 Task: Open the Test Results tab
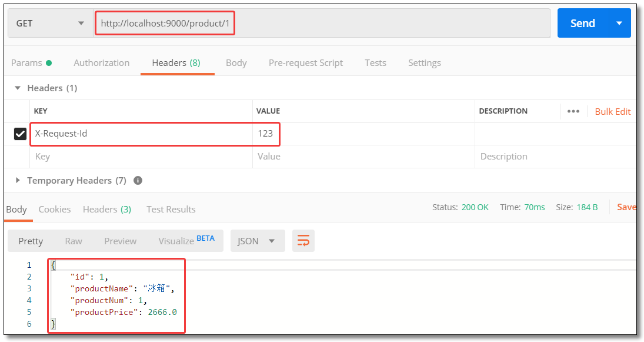point(171,209)
